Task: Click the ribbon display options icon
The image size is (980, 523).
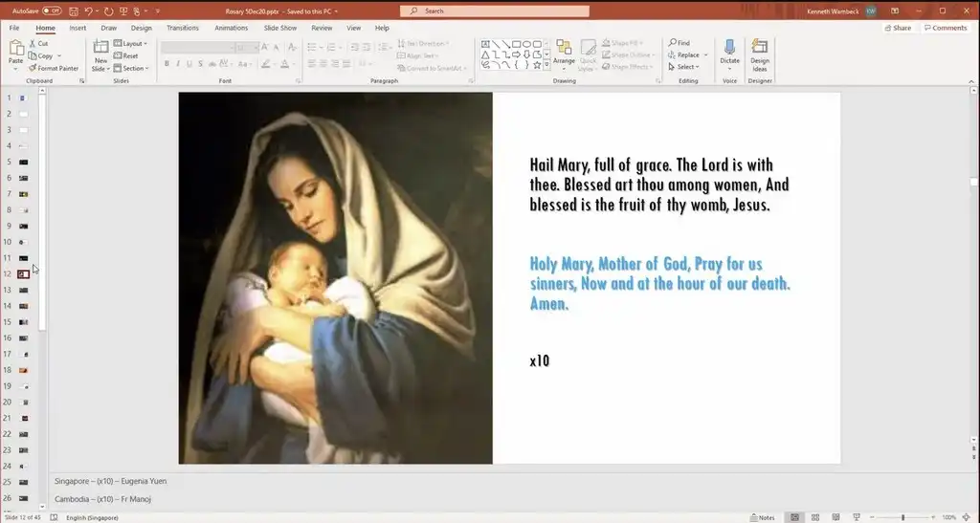Action: click(x=895, y=11)
